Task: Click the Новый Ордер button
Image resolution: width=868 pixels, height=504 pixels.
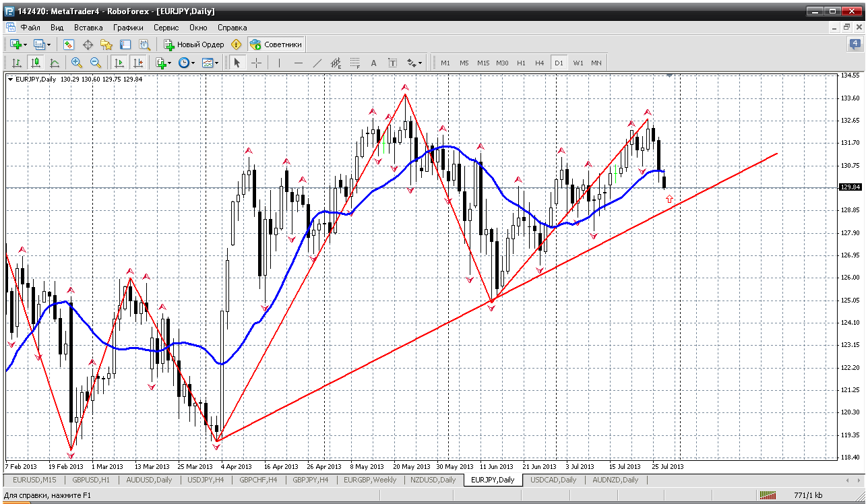Action: click(193, 44)
